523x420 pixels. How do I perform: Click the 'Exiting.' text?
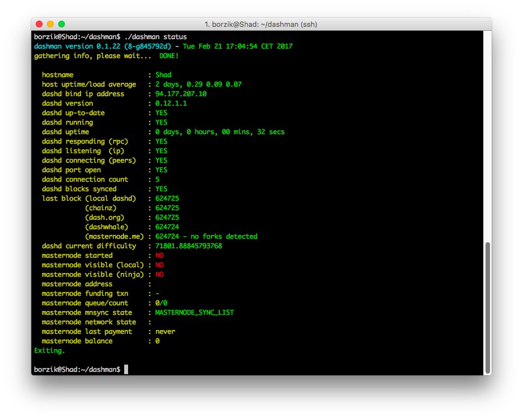coord(49,351)
